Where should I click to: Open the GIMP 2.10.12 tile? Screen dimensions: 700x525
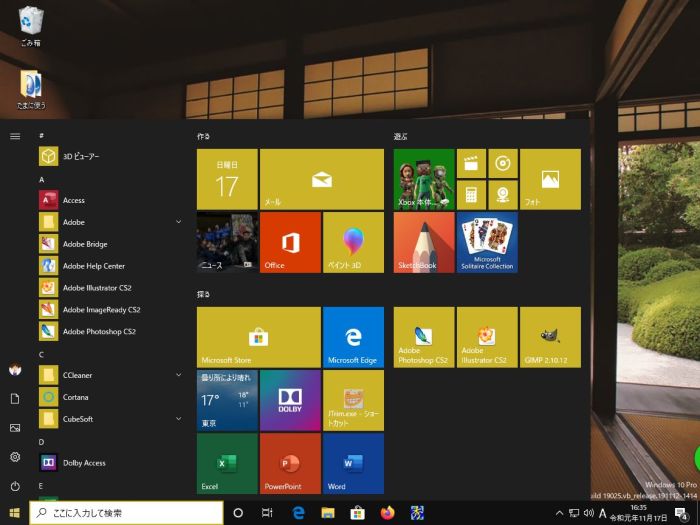point(550,337)
